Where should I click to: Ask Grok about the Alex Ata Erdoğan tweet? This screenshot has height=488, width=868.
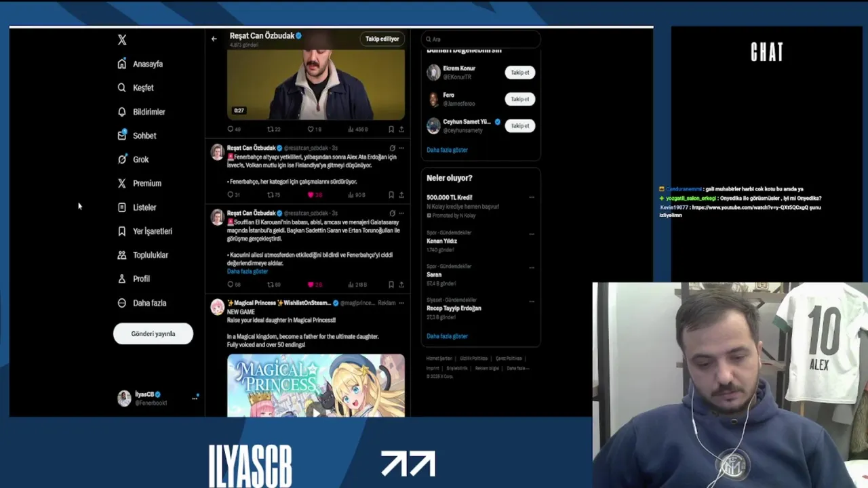(392, 148)
